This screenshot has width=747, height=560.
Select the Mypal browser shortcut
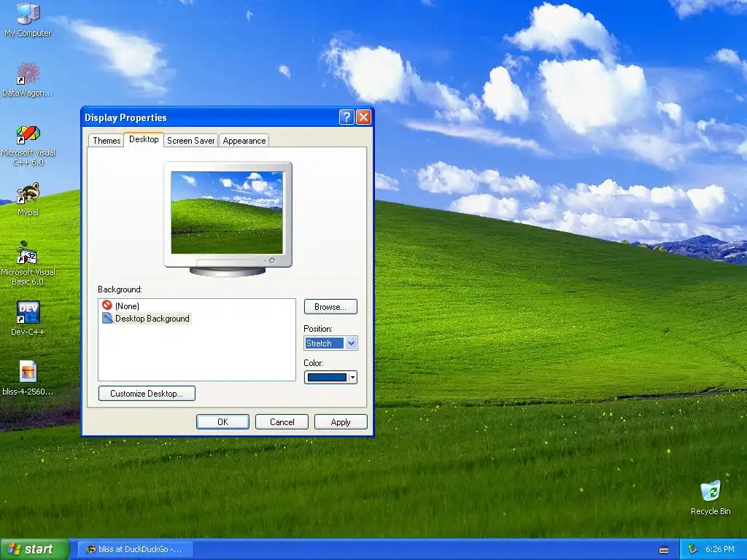tap(28, 199)
